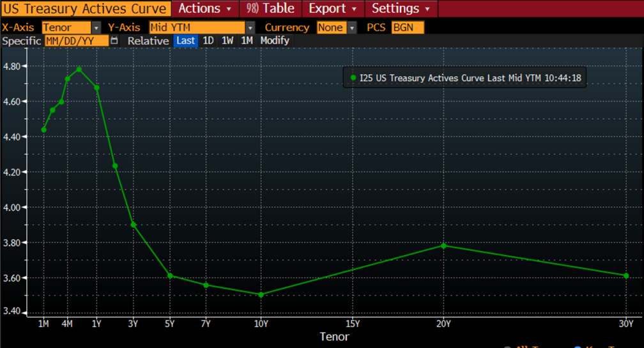Open the Settings menu
644x348 pixels.
pos(401,8)
